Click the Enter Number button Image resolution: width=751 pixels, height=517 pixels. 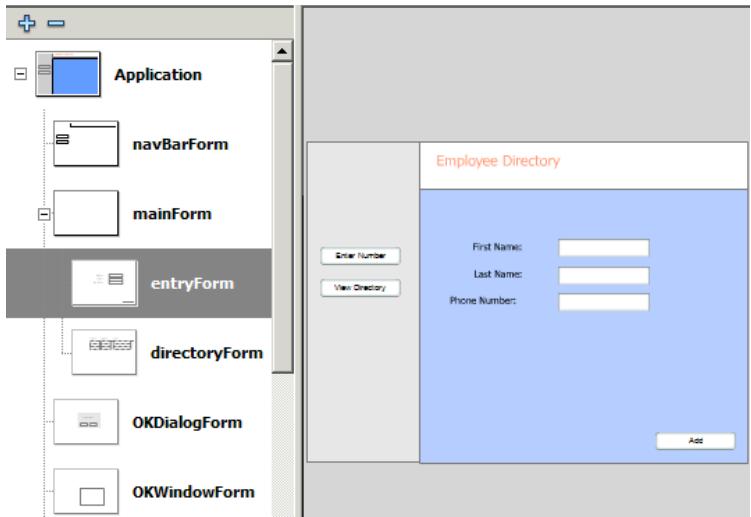[360, 255]
